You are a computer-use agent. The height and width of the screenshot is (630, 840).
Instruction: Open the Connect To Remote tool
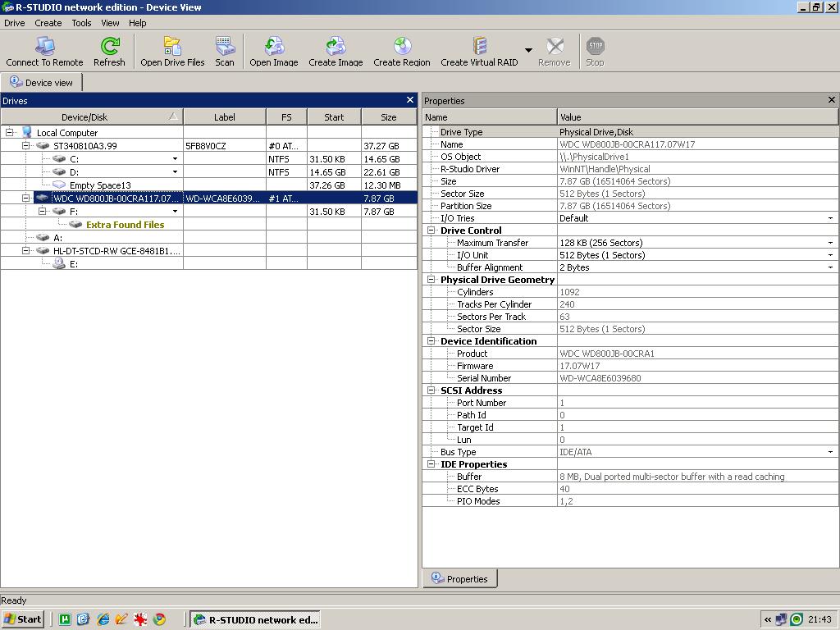point(44,52)
